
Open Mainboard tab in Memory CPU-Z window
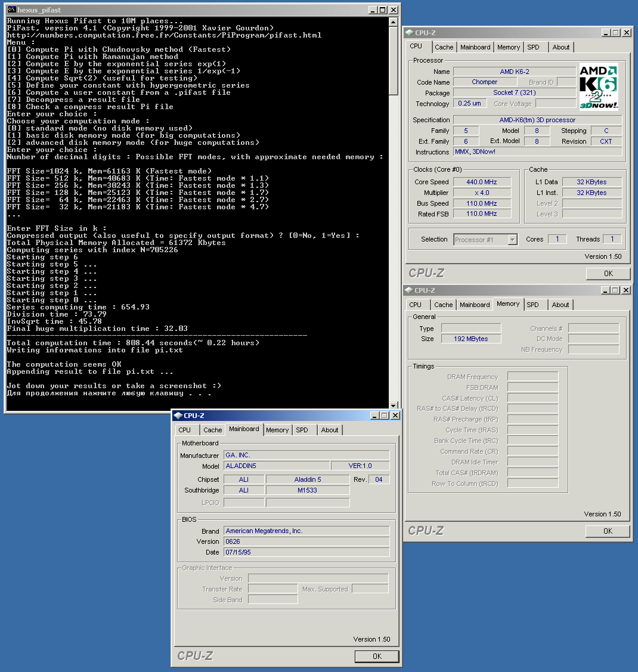(x=475, y=305)
